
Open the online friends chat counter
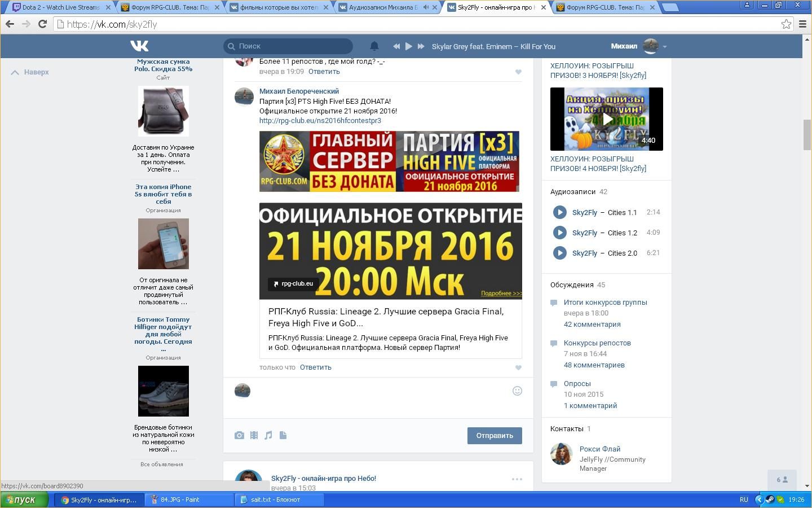pos(782,480)
